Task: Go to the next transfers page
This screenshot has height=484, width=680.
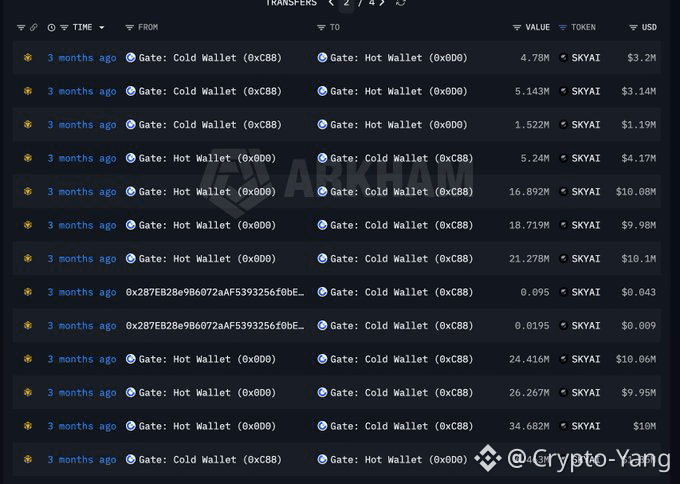Action: point(382,3)
